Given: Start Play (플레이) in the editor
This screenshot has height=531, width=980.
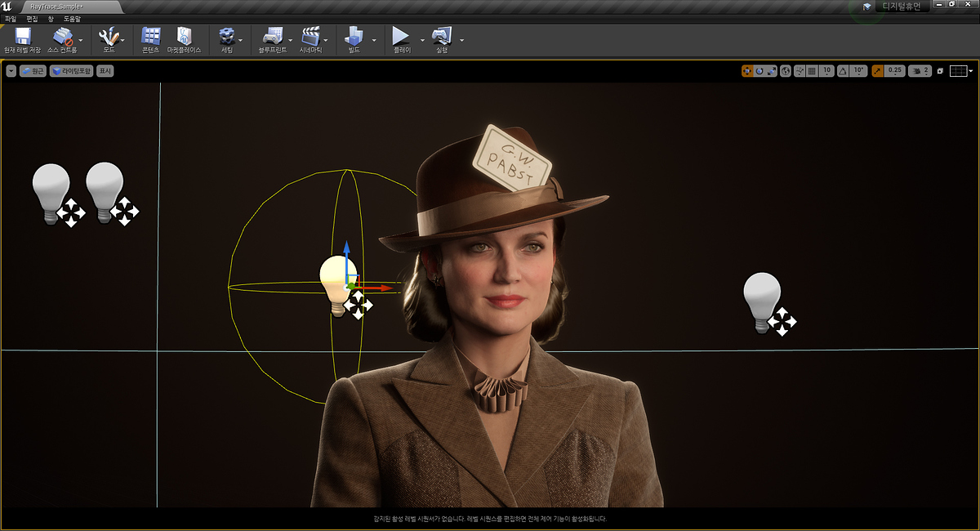Looking at the screenshot, I should coord(401,36).
